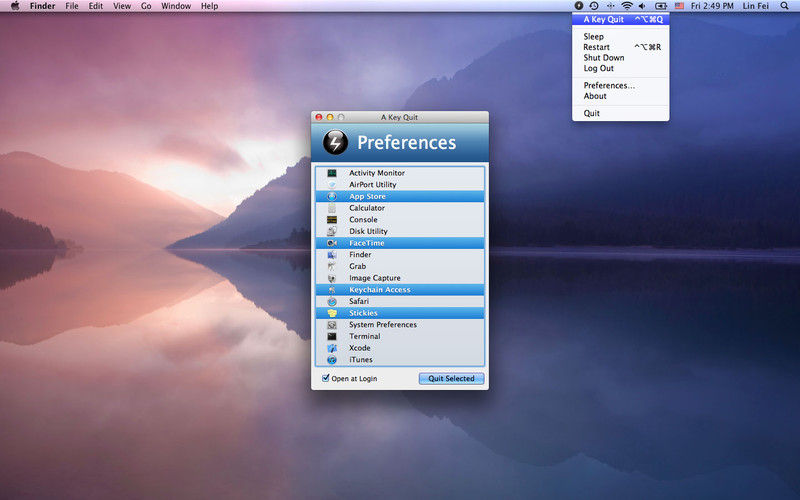Viewport: 800px width, 500px height.
Task: Select the Image Capture row text
Action: coord(374,278)
